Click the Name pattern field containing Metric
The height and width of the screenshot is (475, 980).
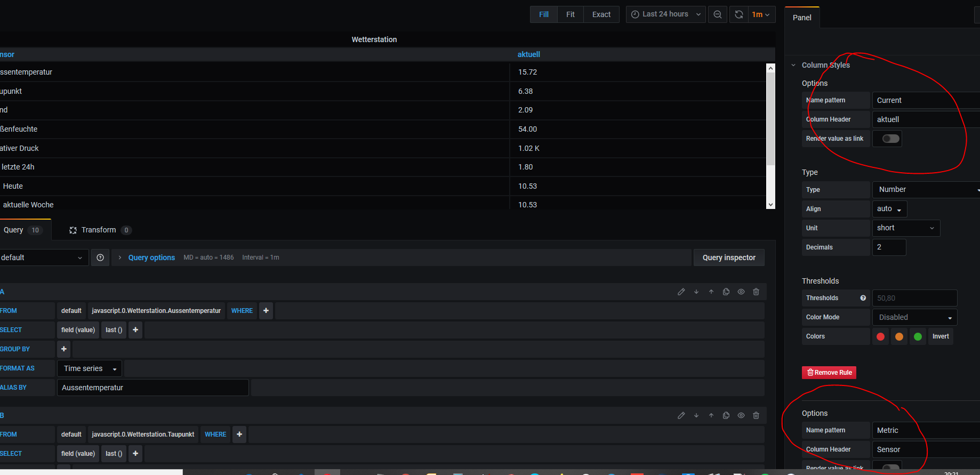926,430
